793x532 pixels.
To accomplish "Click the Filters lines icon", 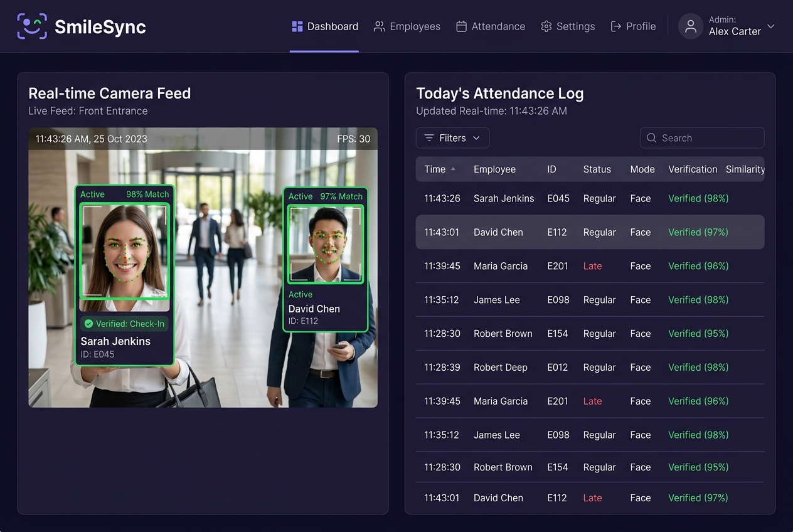I will (x=429, y=138).
